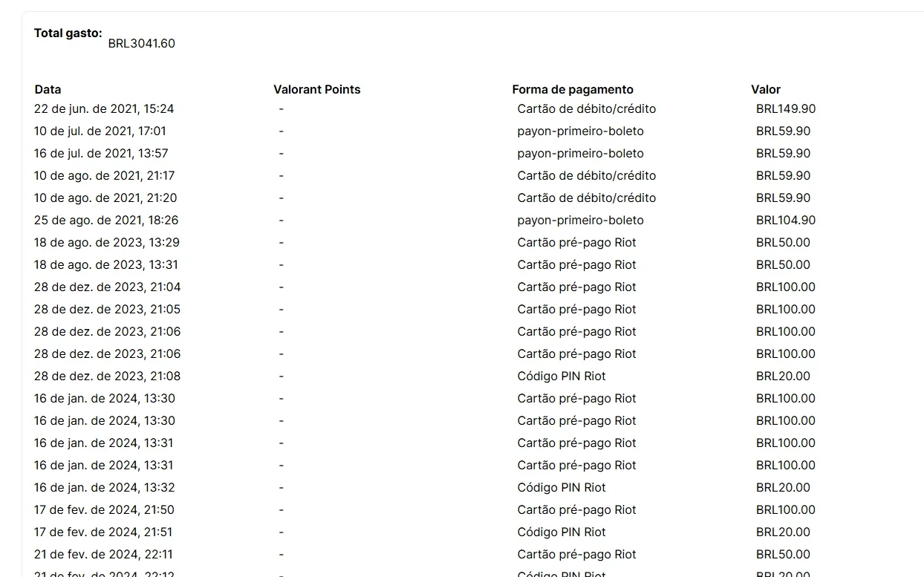This screenshot has height=577, width=924.
Task: Click Cartão de débito/crédito on 22 de jun. row
Action: 587,108
